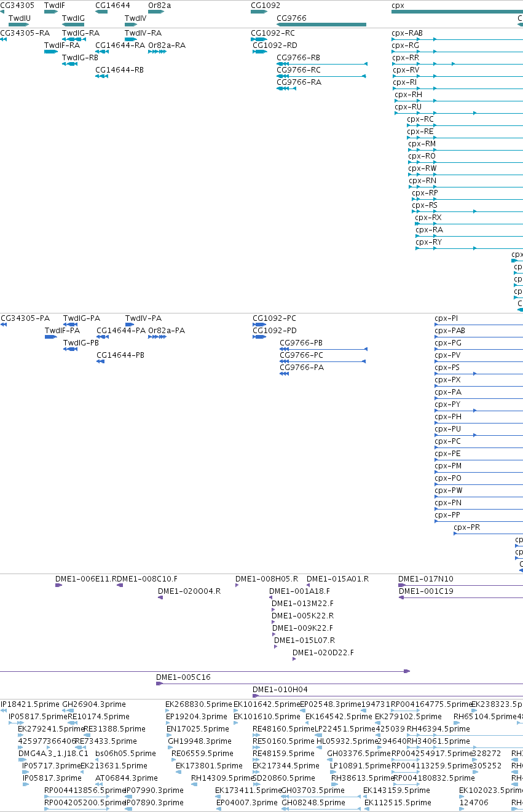The image size is (523, 812).
Task: Select the TwdlF-RA transcript arrow glyph
Action: coord(51,52)
